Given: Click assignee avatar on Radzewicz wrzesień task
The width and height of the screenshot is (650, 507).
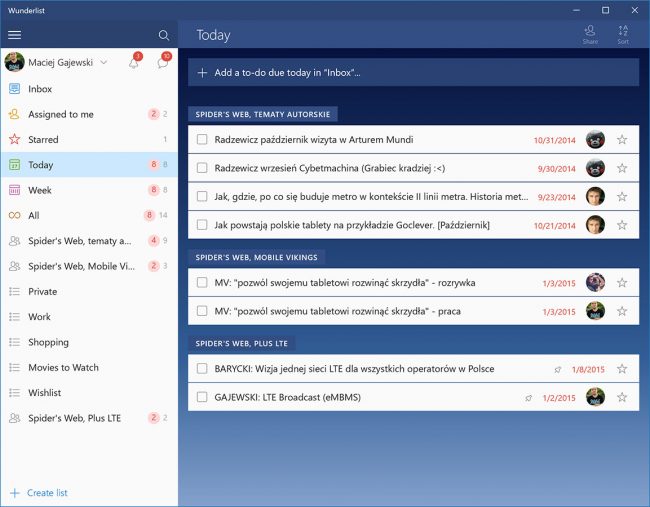Looking at the screenshot, I should click(x=595, y=168).
